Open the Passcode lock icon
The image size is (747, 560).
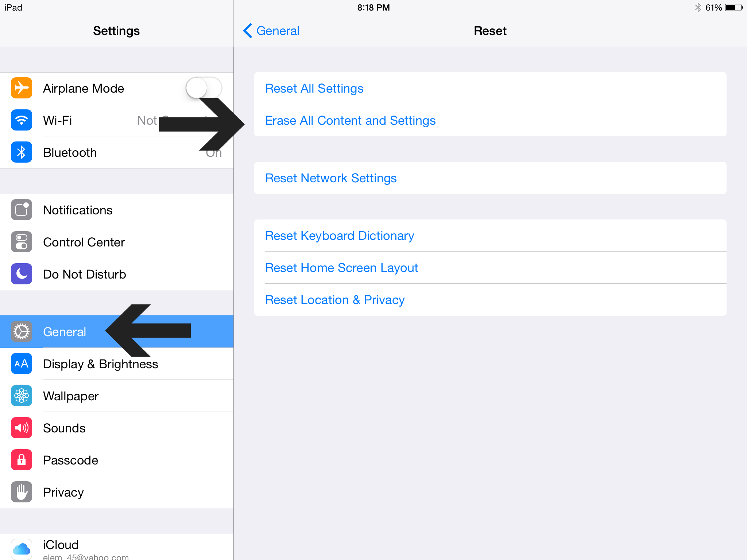tap(22, 460)
